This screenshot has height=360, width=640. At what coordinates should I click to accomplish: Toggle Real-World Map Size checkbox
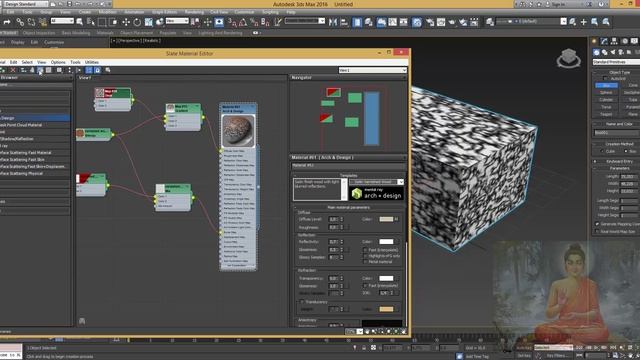(x=597, y=231)
